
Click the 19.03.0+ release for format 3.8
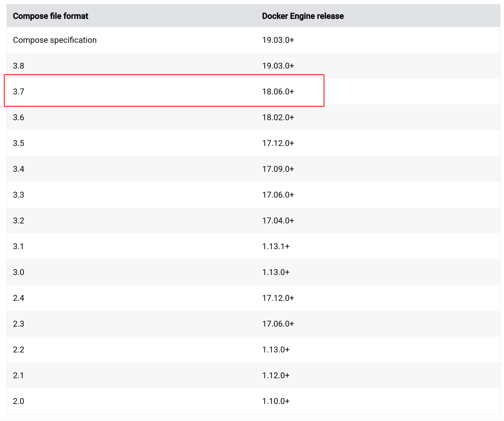coord(278,66)
